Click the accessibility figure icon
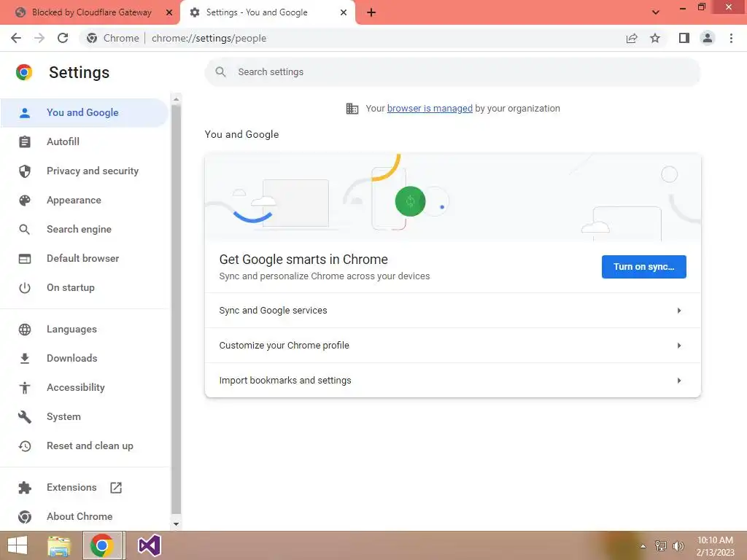Screen dimensions: 747x560 pyautogui.click(x=25, y=388)
